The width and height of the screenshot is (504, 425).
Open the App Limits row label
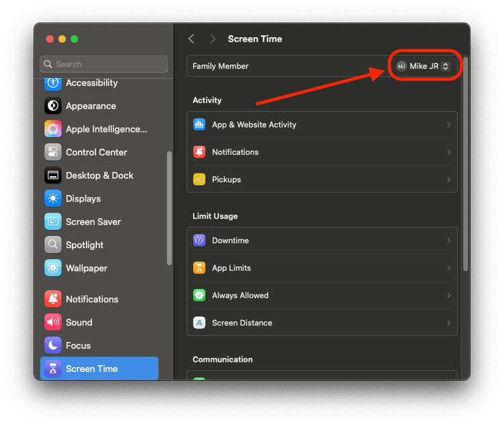click(x=231, y=268)
